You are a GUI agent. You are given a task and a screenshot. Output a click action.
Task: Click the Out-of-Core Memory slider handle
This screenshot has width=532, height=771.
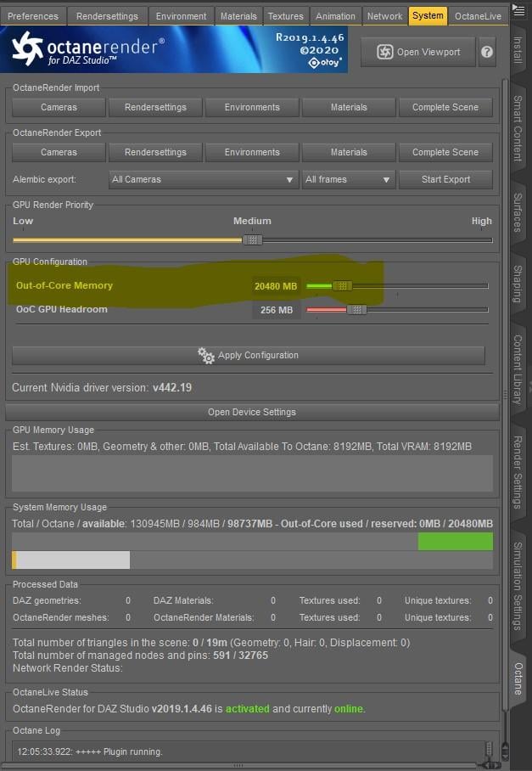pos(343,285)
